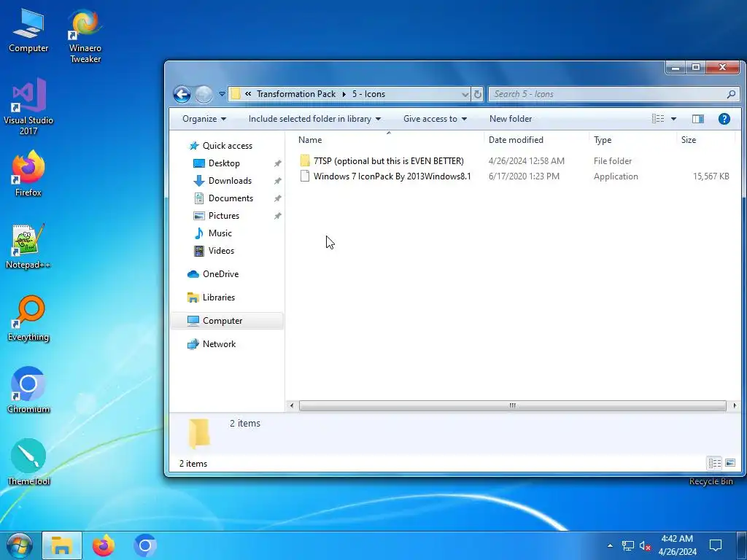The height and width of the screenshot is (560, 747).
Task: Open Firefox from the taskbar
Action: [x=104, y=545]
